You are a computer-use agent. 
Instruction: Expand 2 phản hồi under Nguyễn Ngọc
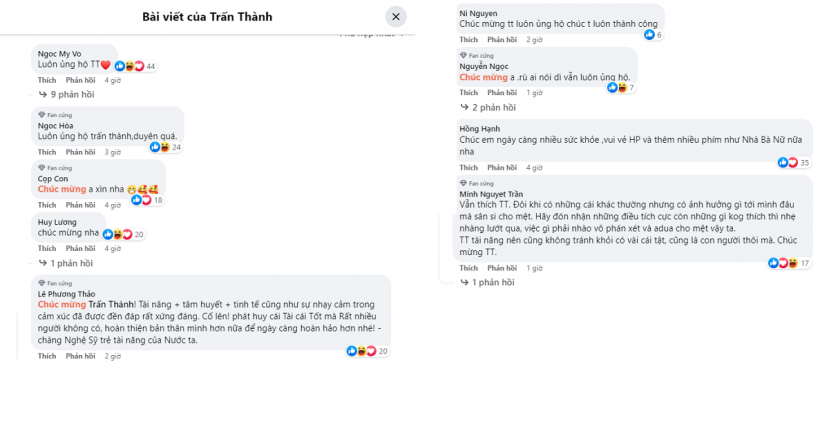488,107
